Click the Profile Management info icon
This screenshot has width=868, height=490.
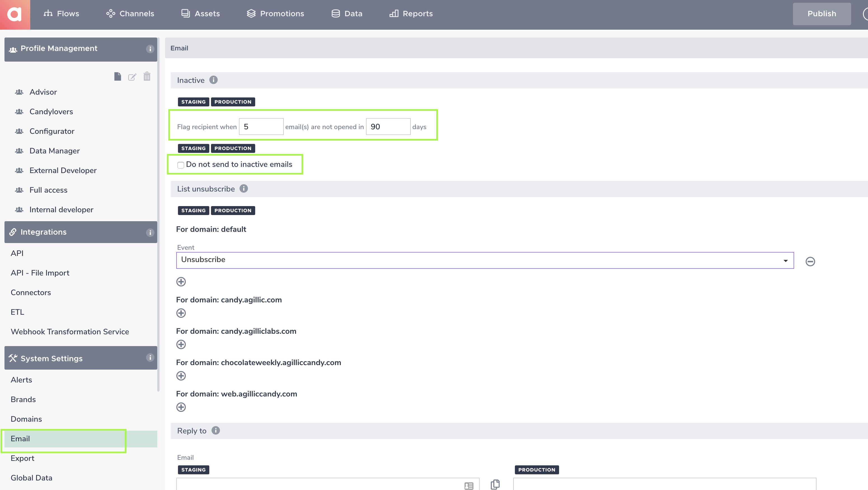point(150,49)
